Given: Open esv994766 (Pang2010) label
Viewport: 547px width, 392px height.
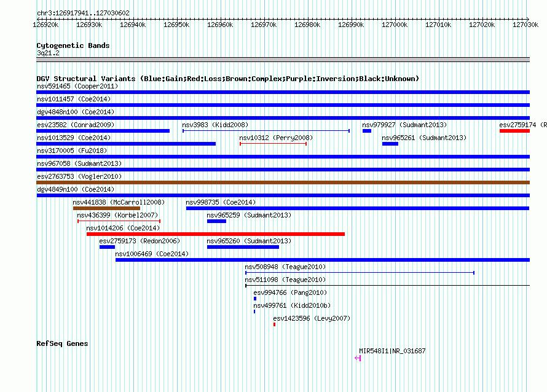Looking at the screenshot, I should (290, 292).
